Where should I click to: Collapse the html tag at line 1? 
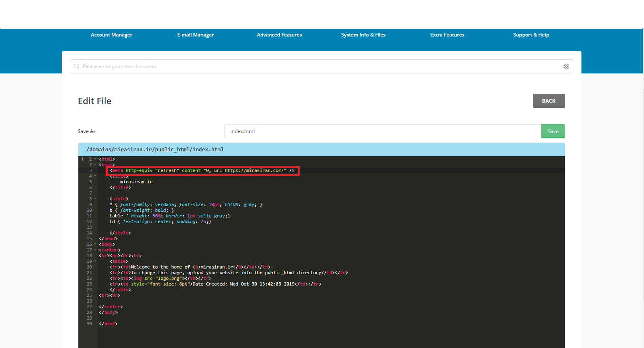(95, 159)
